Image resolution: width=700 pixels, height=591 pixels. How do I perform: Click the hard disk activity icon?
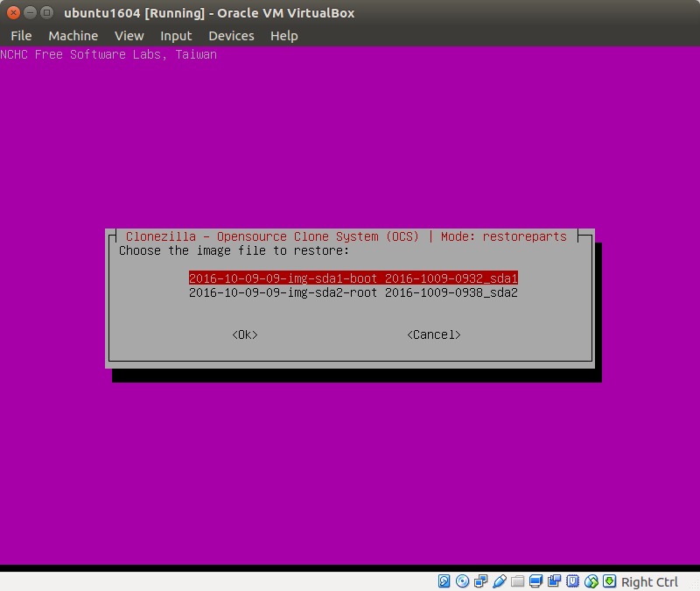(x=444, y=581)
